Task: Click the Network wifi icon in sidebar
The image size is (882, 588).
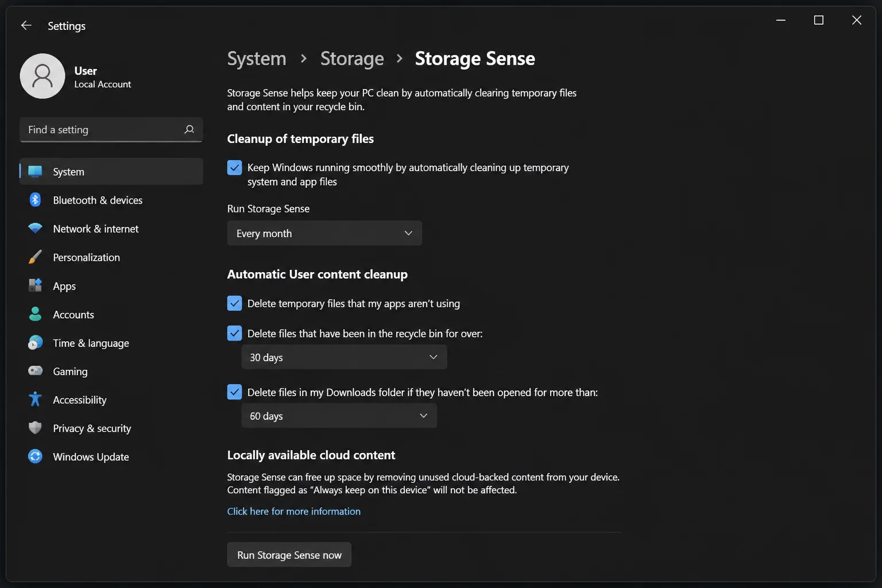Action: coord(35,229)
